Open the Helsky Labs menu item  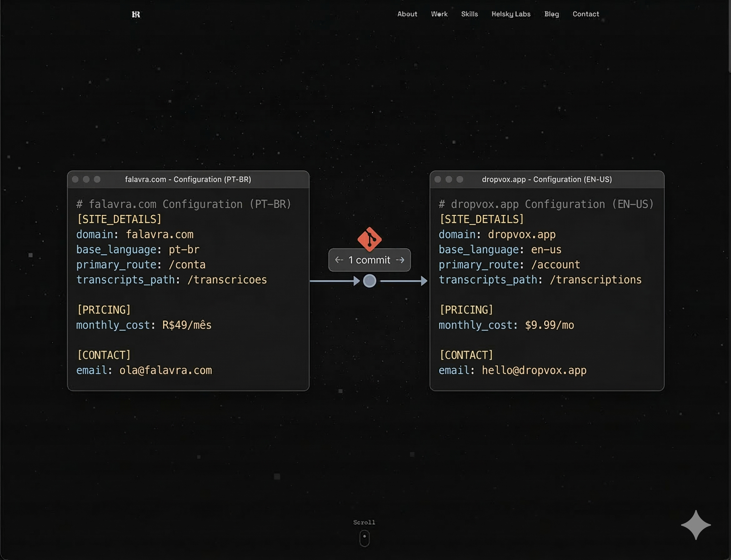point(511,14)
